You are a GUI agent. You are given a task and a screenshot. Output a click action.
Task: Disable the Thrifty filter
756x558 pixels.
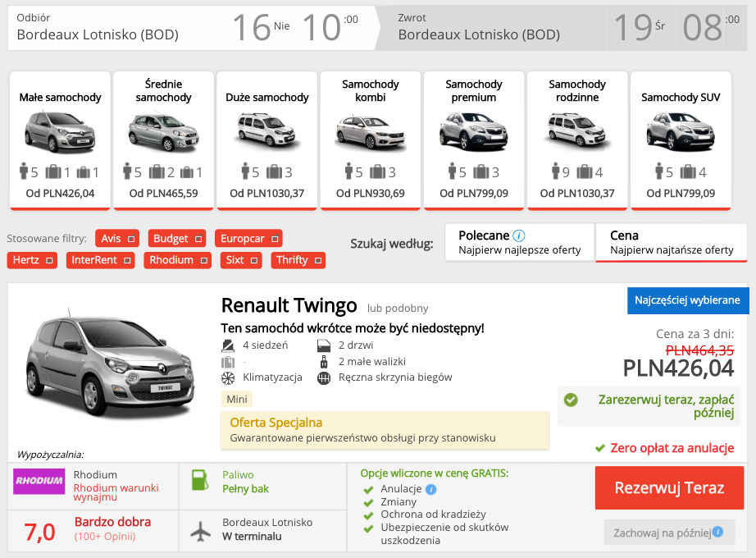318,260
